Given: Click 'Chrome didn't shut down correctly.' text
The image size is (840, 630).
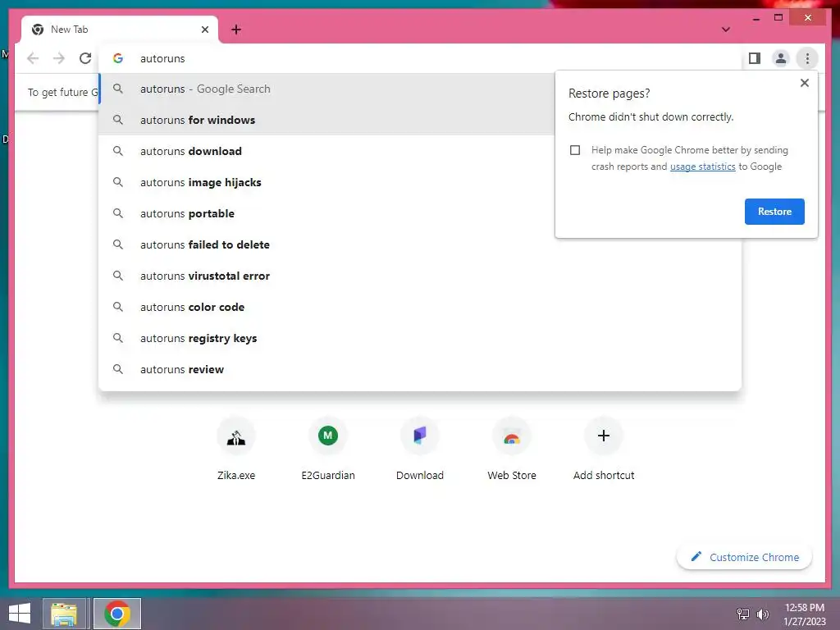Looking at the screenshot, I should coord(651,116).
